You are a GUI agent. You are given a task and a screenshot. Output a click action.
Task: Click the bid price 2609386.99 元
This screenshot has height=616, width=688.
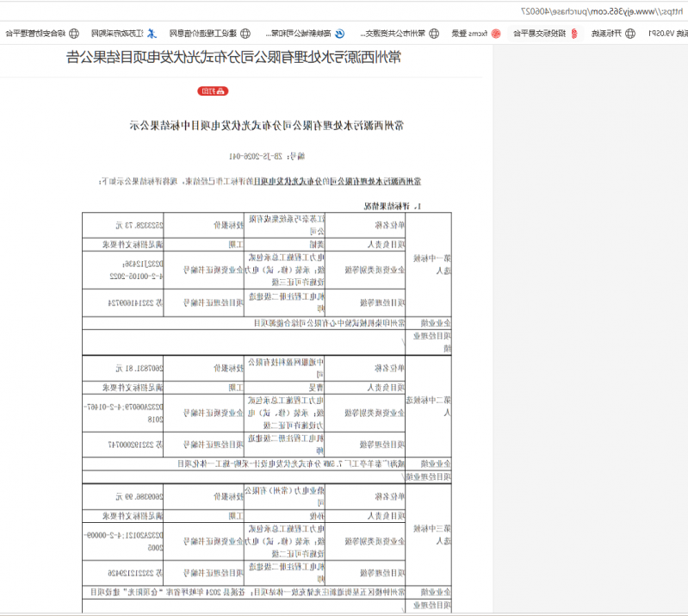point(139,496)
